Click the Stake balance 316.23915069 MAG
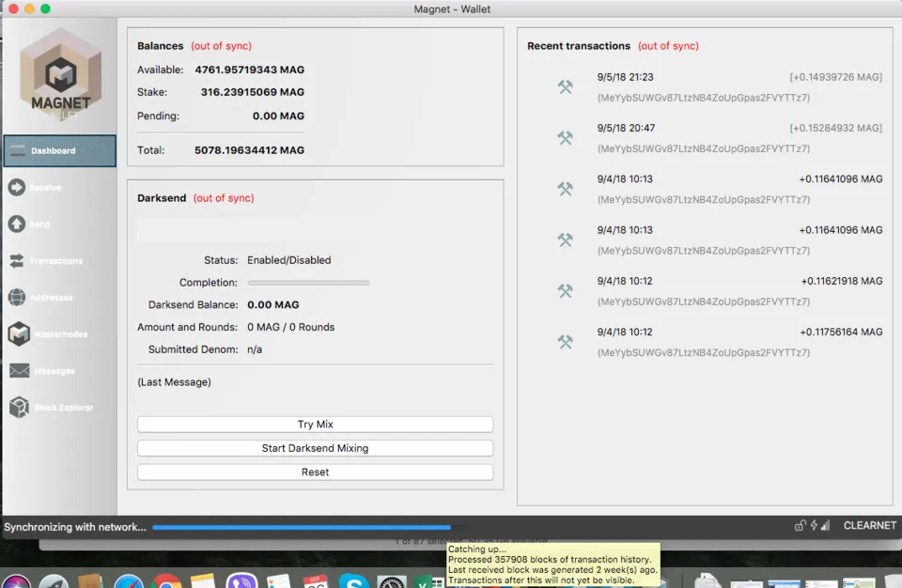Screen dimensions: 902x588 coord(253,92)
